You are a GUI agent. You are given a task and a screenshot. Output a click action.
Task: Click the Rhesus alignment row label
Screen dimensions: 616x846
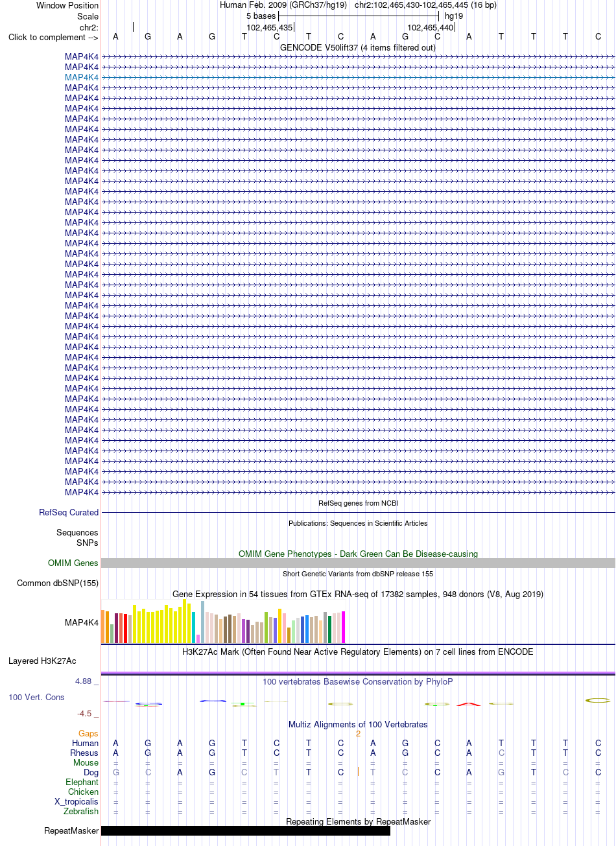(x=84, y=753)
